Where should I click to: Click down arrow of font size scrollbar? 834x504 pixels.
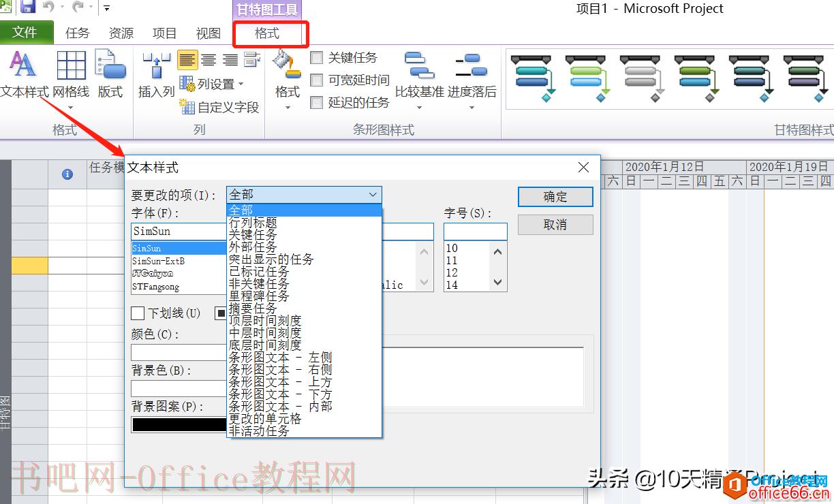[497, 283]
